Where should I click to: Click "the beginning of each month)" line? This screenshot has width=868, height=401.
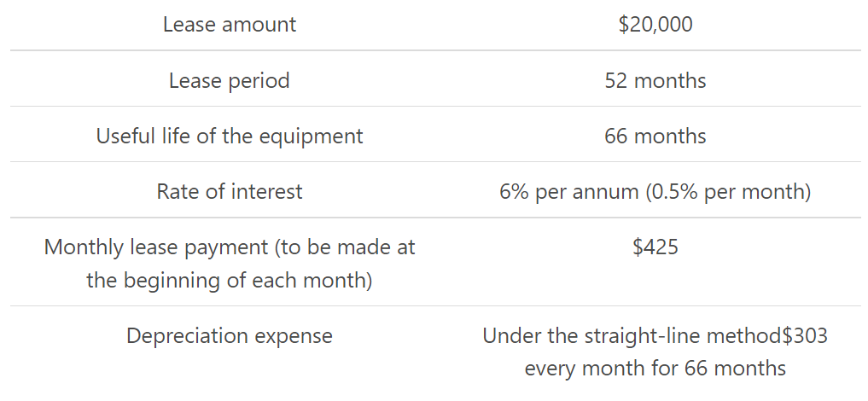[230, 281]
